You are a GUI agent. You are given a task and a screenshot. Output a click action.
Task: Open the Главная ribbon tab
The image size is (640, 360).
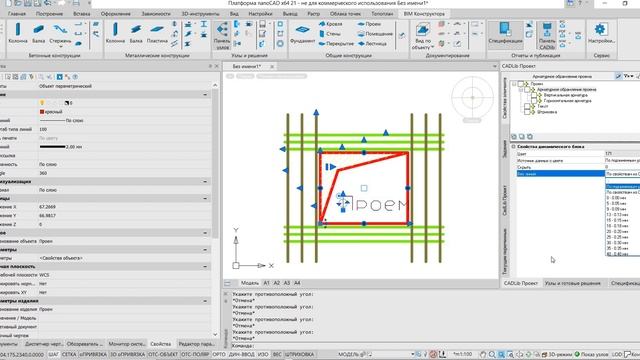click(17, 14)
